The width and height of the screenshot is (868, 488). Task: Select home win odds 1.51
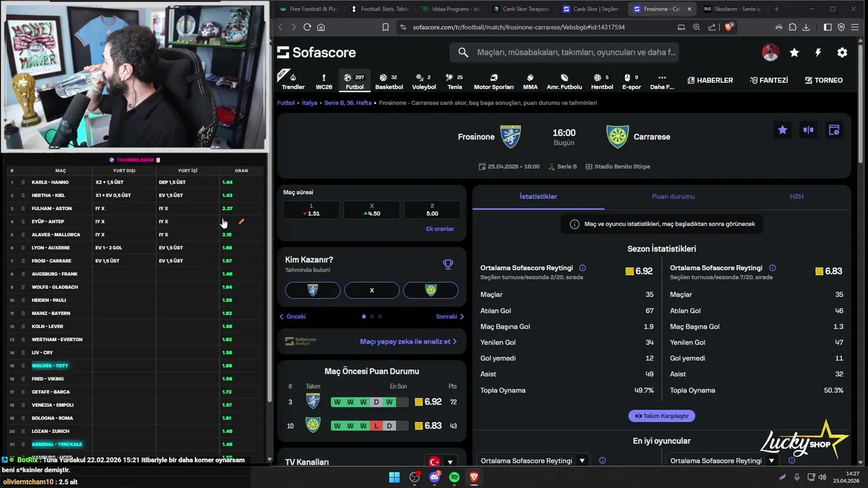point(311,209)
